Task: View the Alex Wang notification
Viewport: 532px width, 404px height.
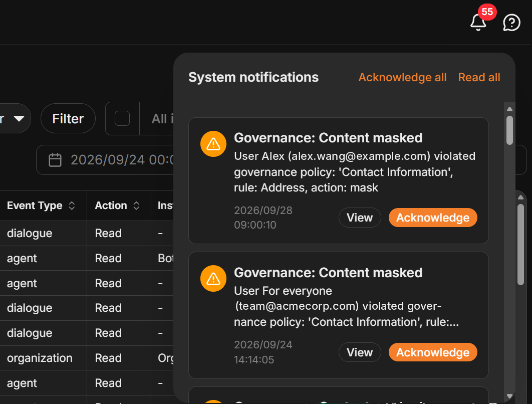Action: [360, 218]
